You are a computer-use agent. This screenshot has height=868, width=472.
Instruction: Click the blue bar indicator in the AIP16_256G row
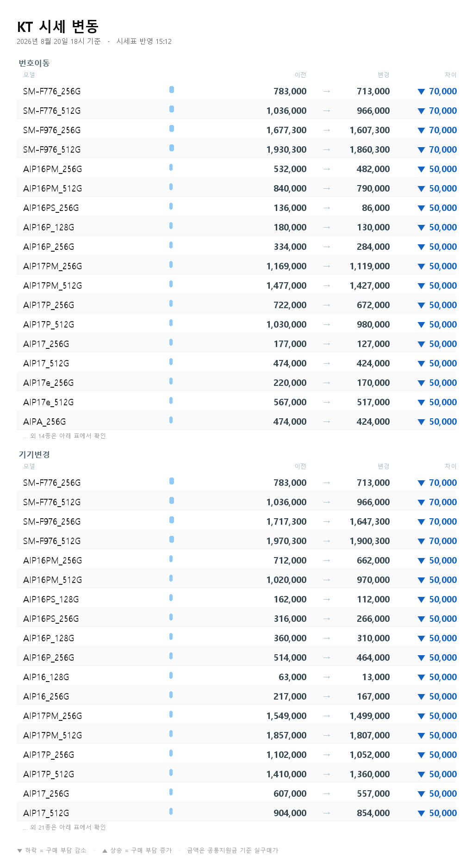coord(171,695)
